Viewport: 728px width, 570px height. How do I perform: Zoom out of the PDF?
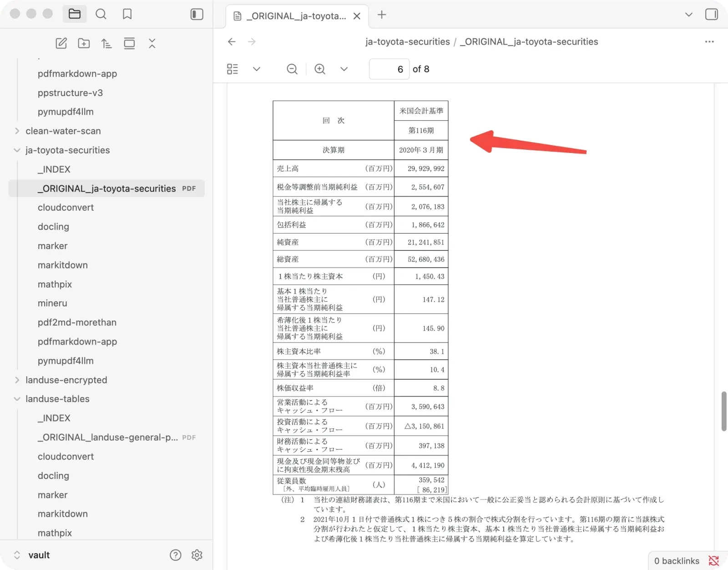292,69
